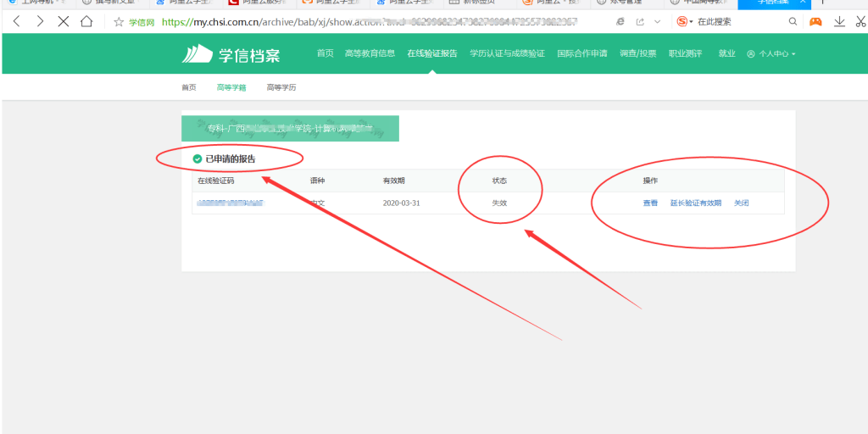
Task: Expand the 个人中心 dropdown
Action: pos(771,54)
